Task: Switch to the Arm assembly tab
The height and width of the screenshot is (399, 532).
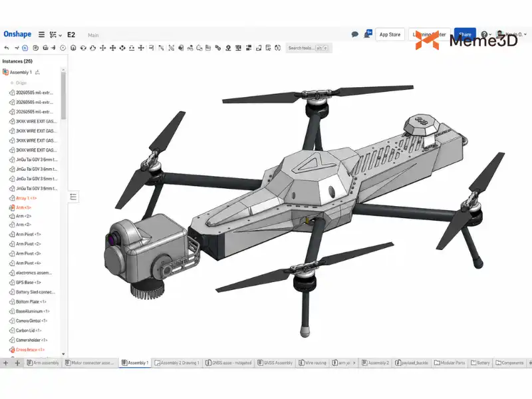Action: point(43,362)
